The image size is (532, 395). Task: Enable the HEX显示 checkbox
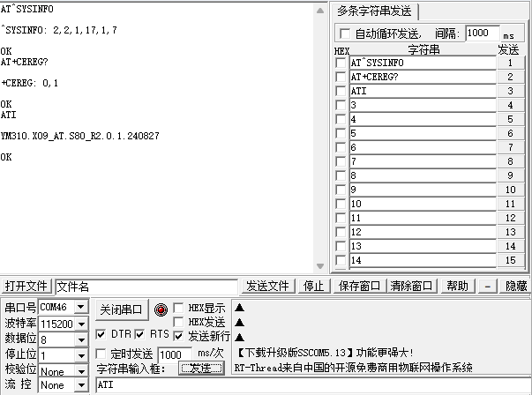(178, 308)
